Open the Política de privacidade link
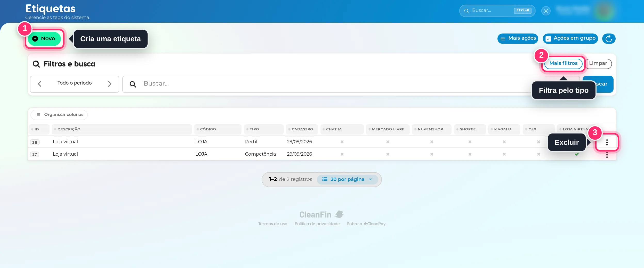This screenshot has height=268, width=644. point(317,224)
